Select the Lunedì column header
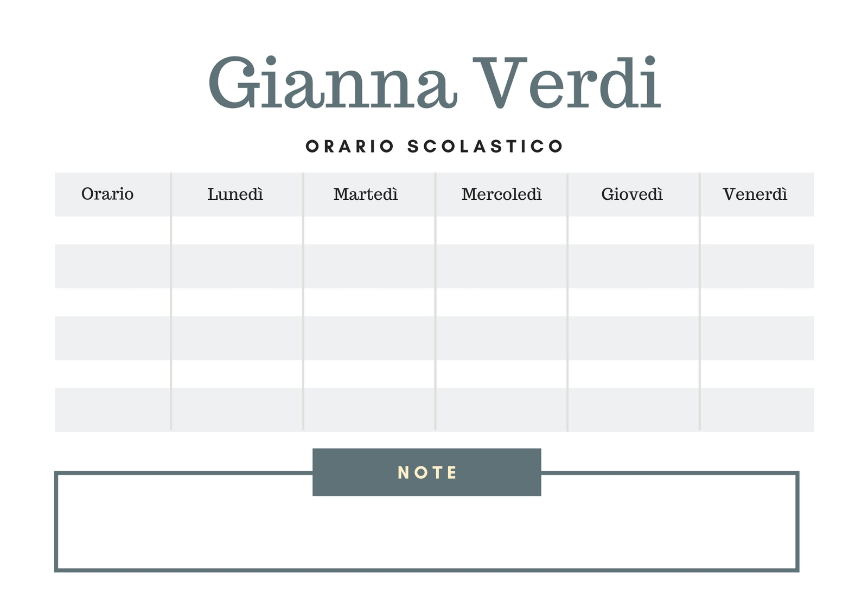 pos(235,194)
